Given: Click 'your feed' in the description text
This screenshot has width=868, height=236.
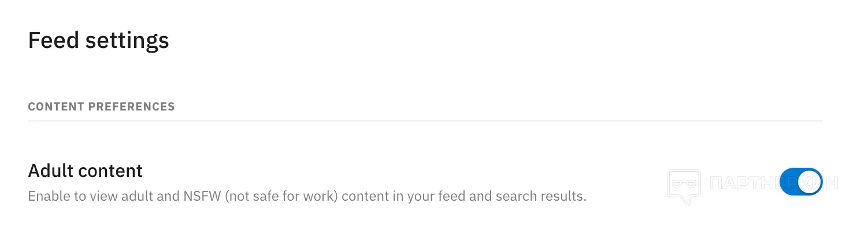Looking at the screenshot, I should pyautogui.click(x=430, y=196).
